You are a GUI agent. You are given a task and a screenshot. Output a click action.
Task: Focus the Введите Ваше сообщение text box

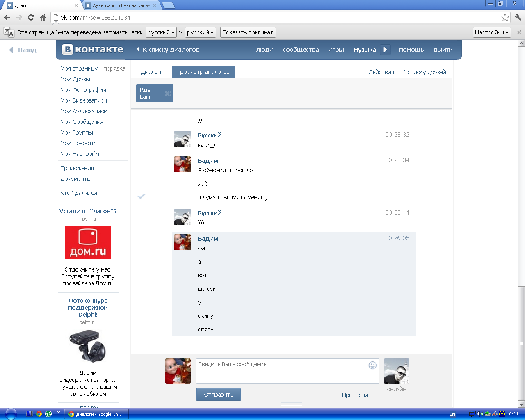(x=288, y=371)
